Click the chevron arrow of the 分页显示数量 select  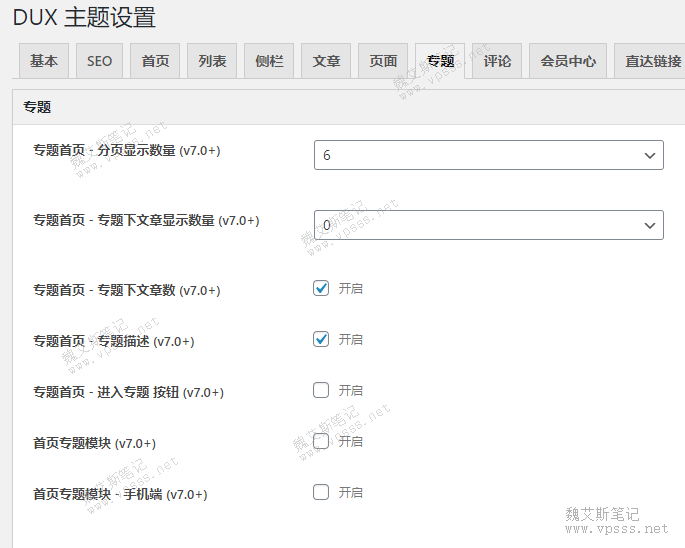[650, 156]
